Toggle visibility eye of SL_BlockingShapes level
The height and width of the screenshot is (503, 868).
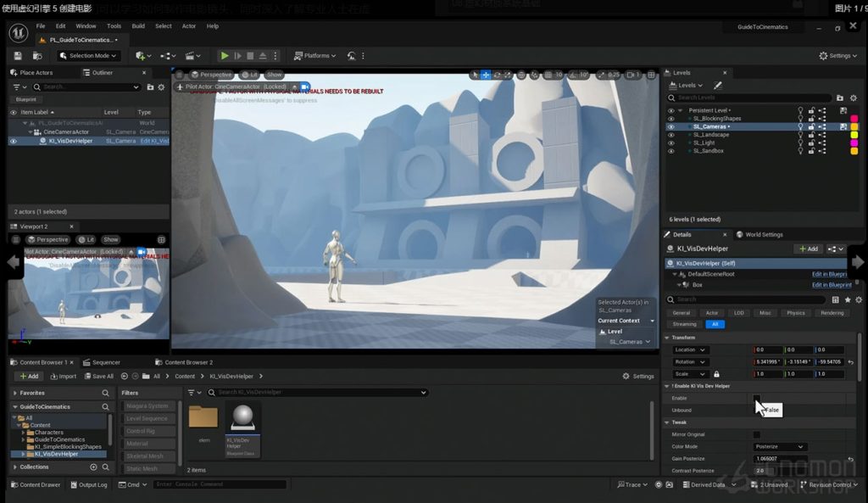(x=671, y=119)
